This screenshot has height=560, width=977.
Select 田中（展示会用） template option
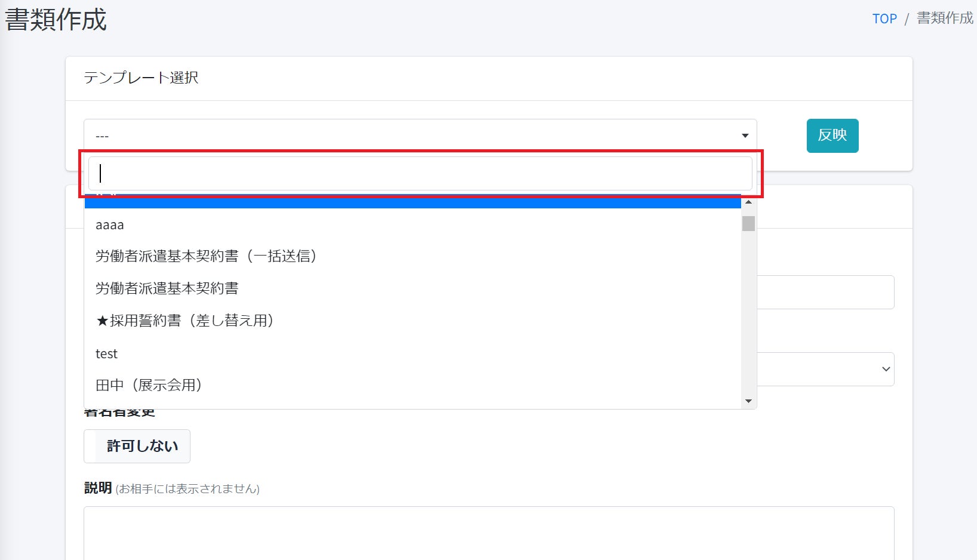tap(148, 385)
